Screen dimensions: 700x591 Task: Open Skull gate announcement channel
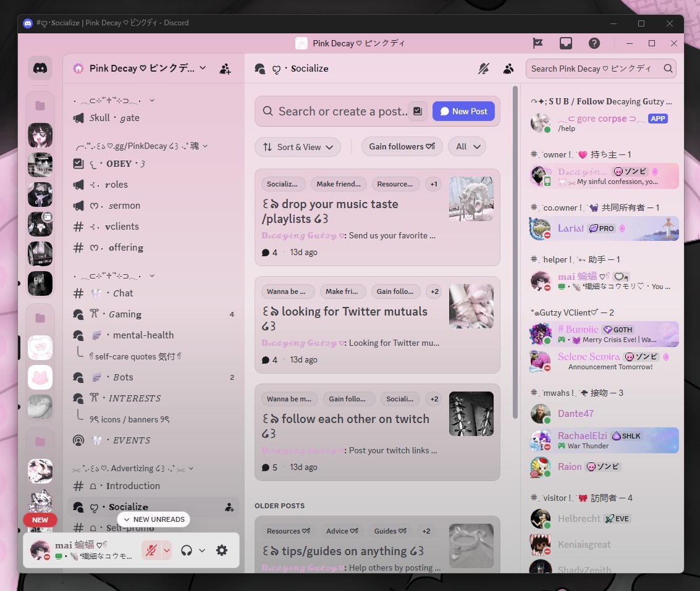click(153, 118)
